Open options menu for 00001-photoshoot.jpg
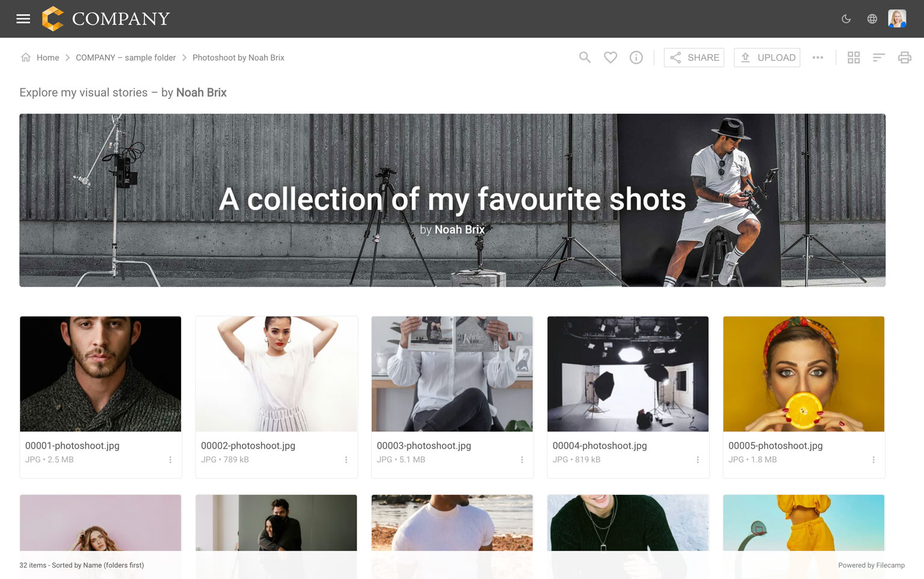 (x=170, y=460)
